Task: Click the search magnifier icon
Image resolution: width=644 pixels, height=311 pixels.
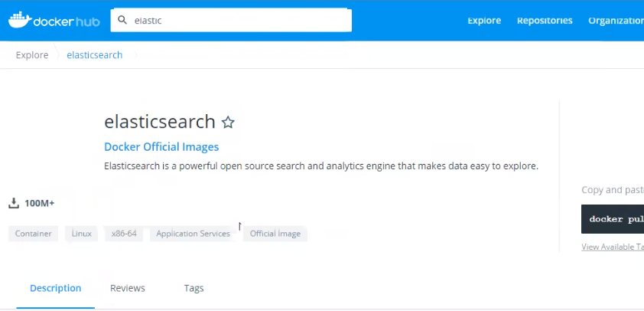Action: click(x=122, y=21)
